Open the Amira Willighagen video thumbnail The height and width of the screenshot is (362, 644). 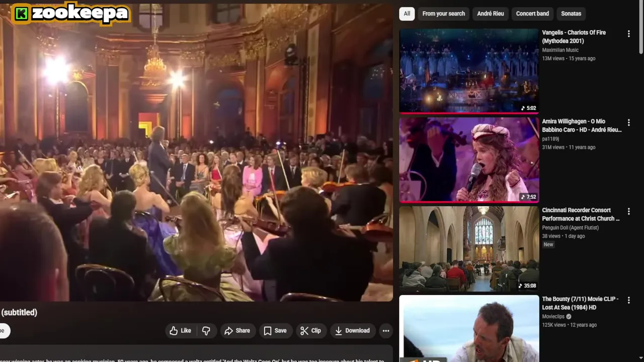tap(469, 159)
